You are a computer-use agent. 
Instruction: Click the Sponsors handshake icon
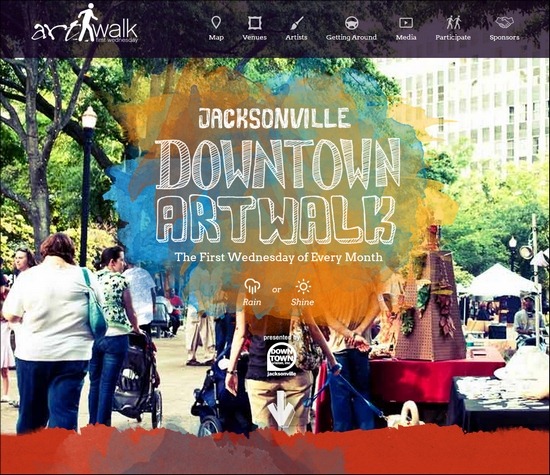point(504,22)
